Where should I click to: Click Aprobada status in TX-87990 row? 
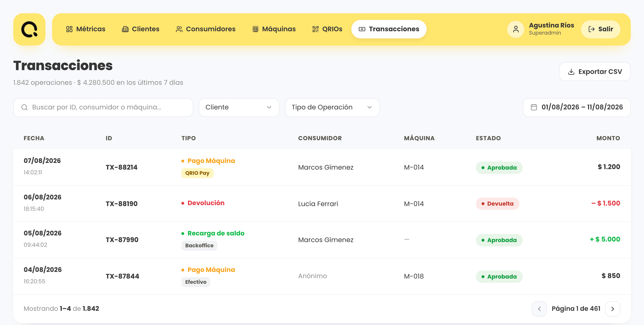click(x=499, y=240)
